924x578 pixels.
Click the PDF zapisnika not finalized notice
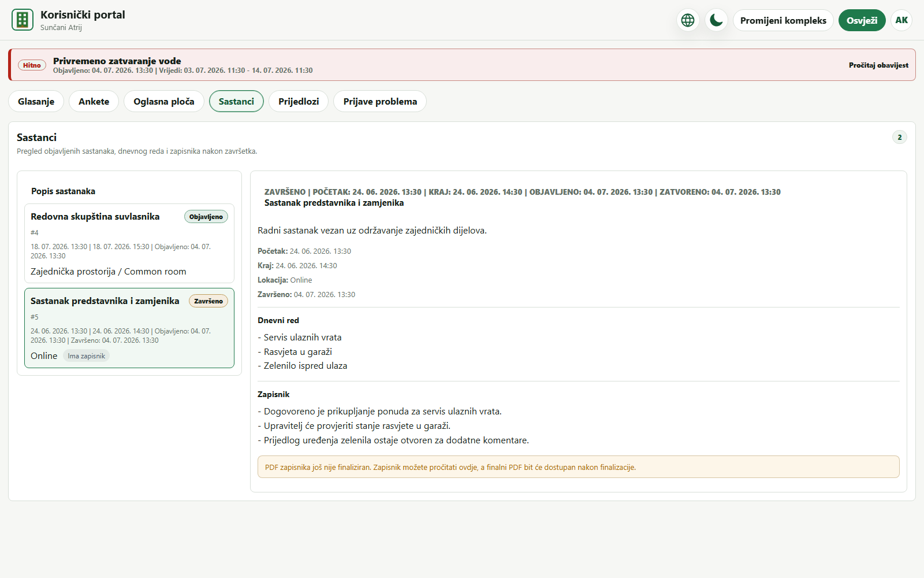point(579,467)
